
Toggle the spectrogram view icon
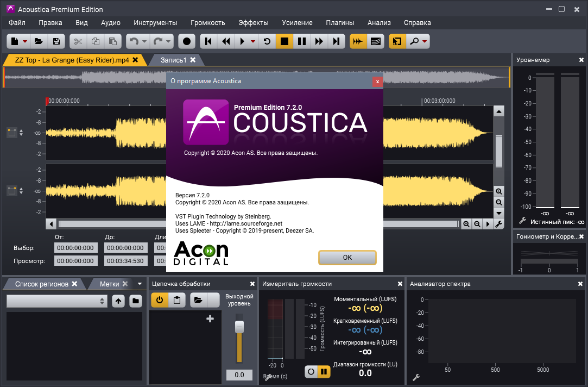(x=375, y=41)
